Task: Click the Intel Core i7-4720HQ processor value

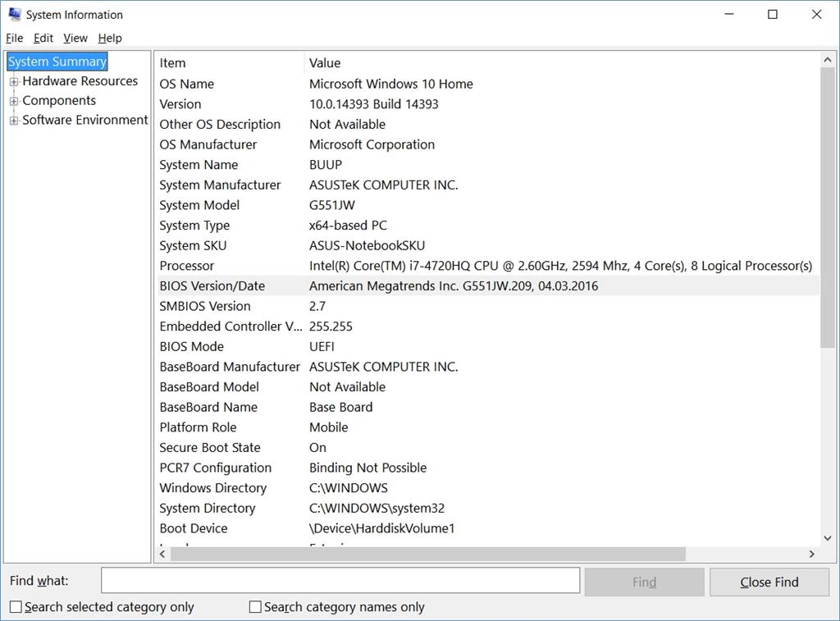Action: 561,266
